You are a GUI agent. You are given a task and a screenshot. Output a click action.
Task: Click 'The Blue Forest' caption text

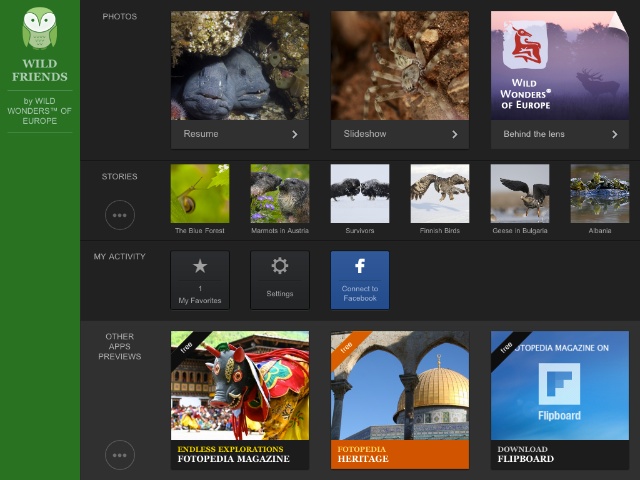200,231
